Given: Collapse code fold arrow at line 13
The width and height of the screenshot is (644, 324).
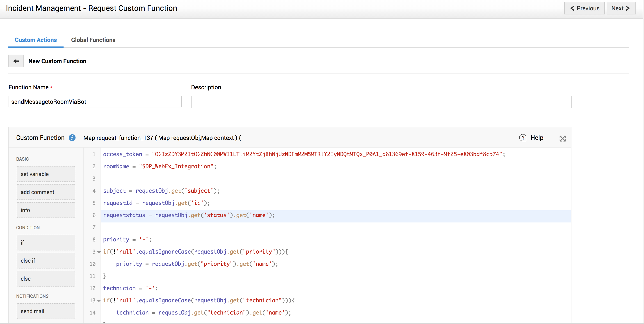Looking at the screenshot, I should tap(99, 301).
